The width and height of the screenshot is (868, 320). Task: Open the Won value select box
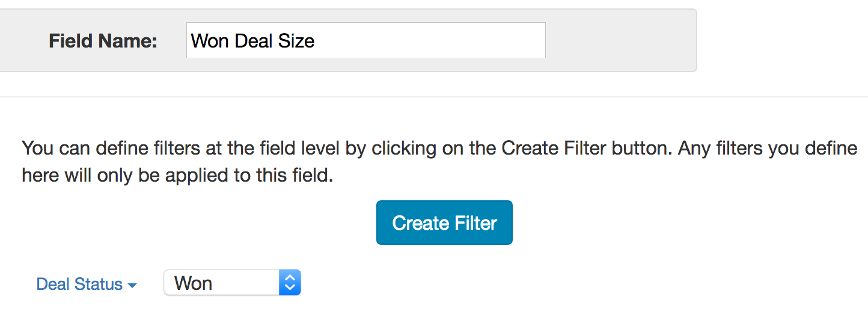(231, 283)
